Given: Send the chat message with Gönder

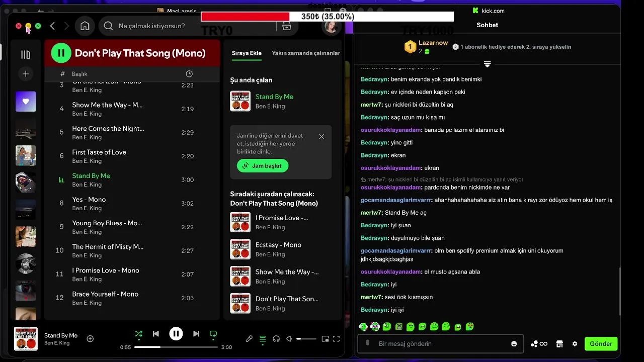Looking at the screenshot, I should [601, 344].
